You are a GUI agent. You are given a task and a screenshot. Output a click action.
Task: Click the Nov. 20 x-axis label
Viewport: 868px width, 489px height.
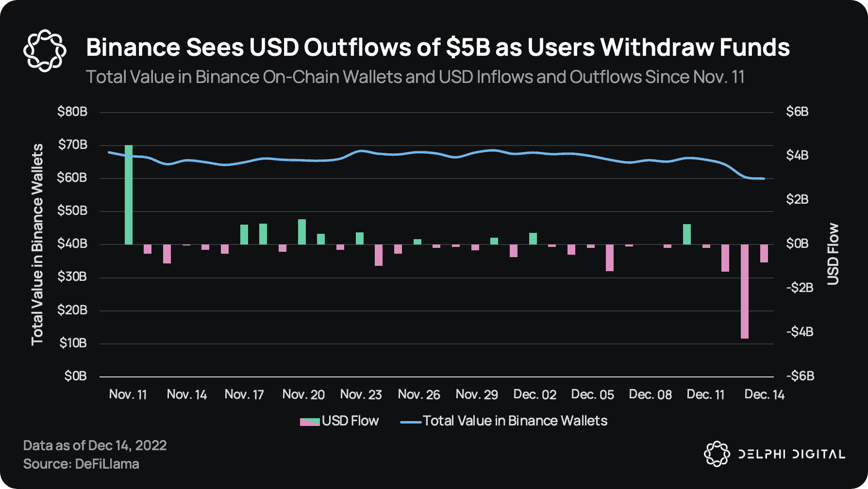303,394
